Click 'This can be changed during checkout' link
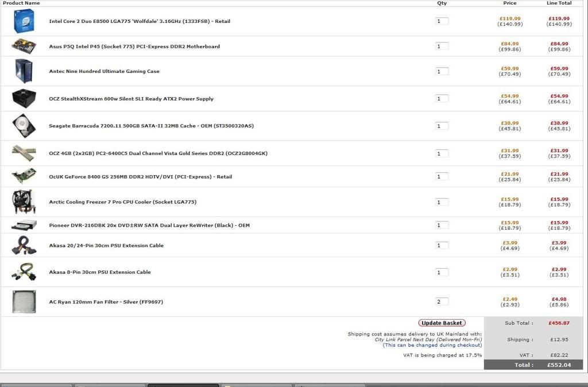Image resolution: width=588 pixels, height=387 pixels. pyautogui.click(x=432, y=345)
